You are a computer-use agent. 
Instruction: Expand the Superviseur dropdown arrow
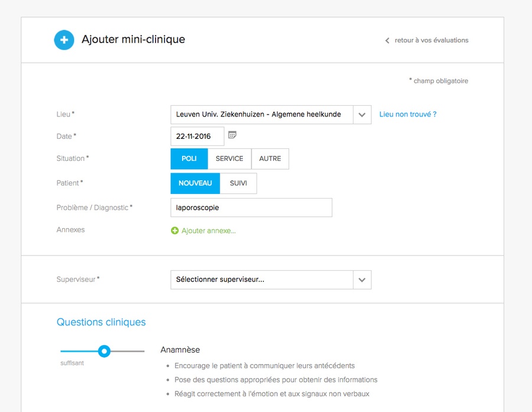point(362,280)
